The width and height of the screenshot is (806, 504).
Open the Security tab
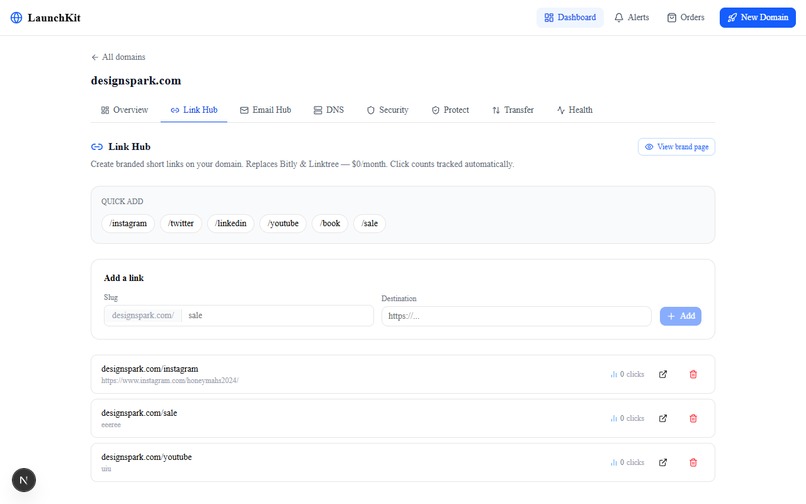[x=388, y=110]
